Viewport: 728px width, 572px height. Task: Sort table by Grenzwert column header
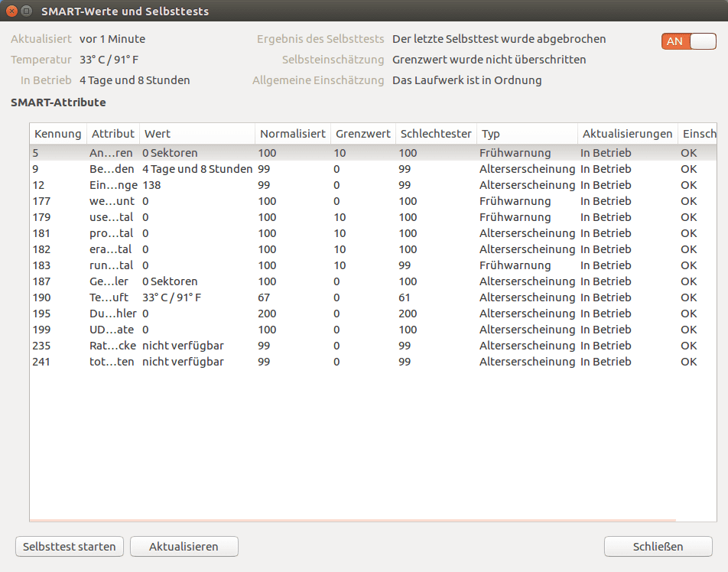363,134
